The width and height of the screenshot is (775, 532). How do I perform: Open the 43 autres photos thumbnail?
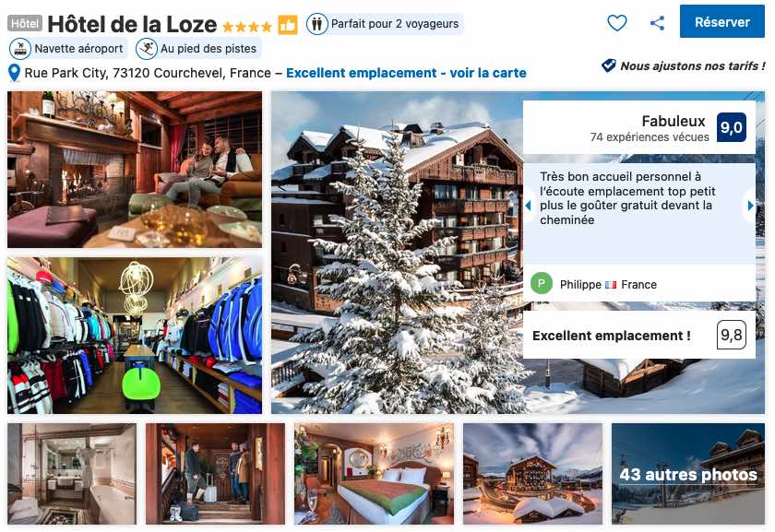click(688, 474)
